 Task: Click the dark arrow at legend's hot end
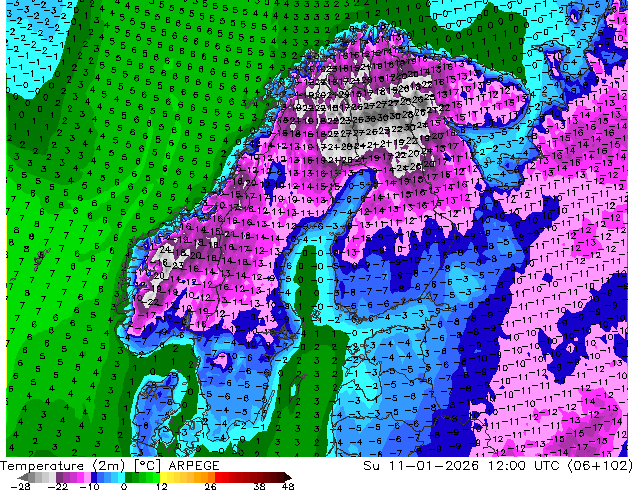287,477
